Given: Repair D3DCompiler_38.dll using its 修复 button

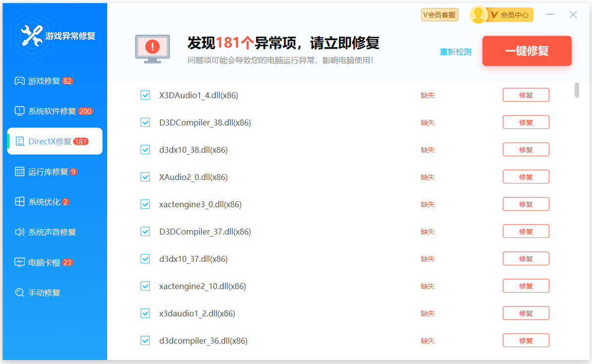Looking at the screenshot, I should coord(526,122).
